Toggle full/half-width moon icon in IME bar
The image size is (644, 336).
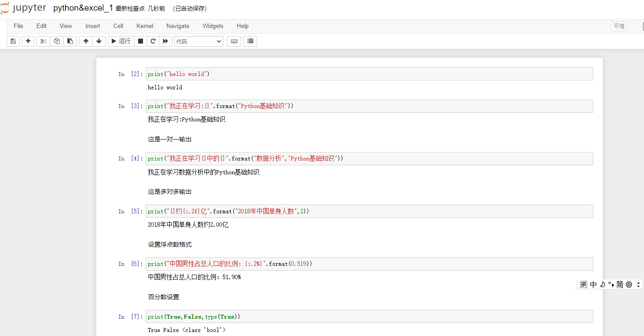[602, 284]
